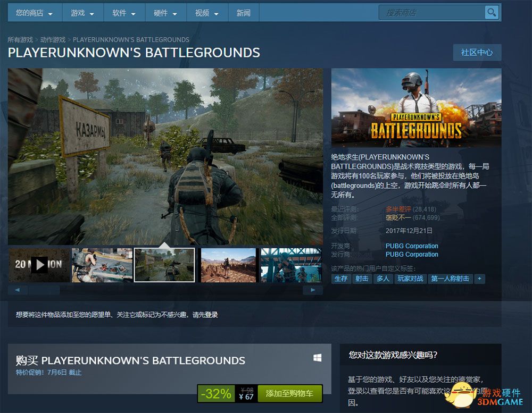Open the 多半差评 recent reviews link
This screenshot has width=532, height=413.
click(398, 209)
